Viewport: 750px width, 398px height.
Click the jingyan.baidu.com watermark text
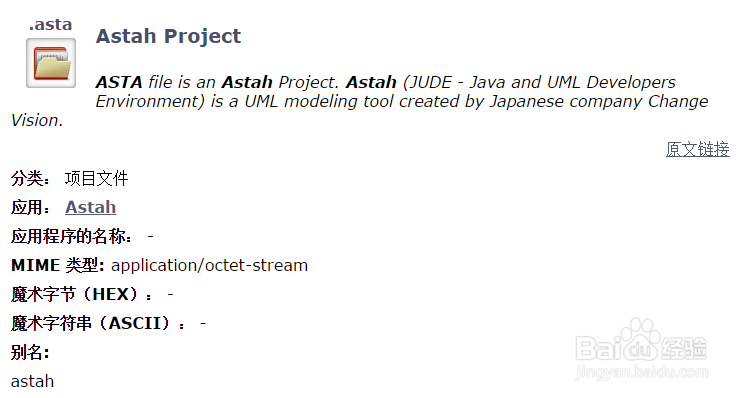pyautogui.click(x=641, y=372)
